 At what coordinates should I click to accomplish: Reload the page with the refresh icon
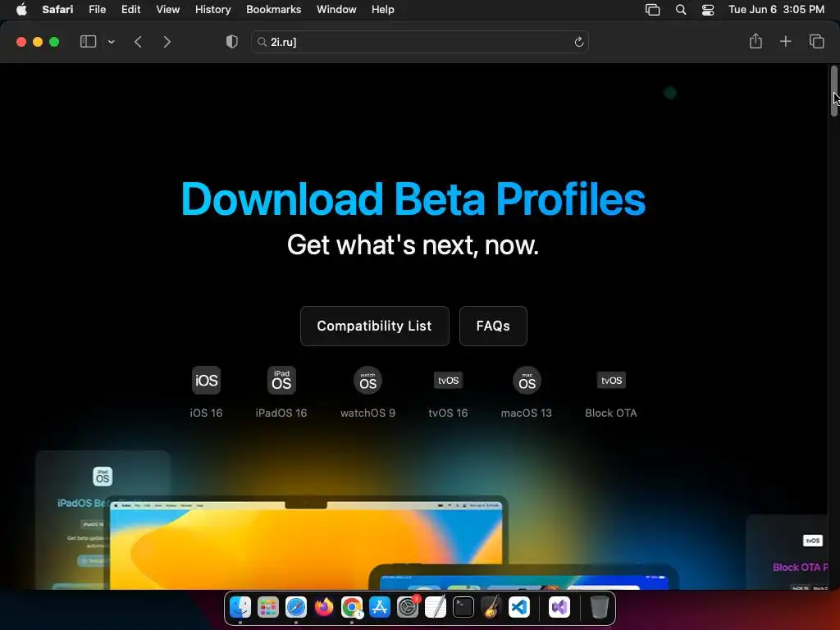coord(578,42)
